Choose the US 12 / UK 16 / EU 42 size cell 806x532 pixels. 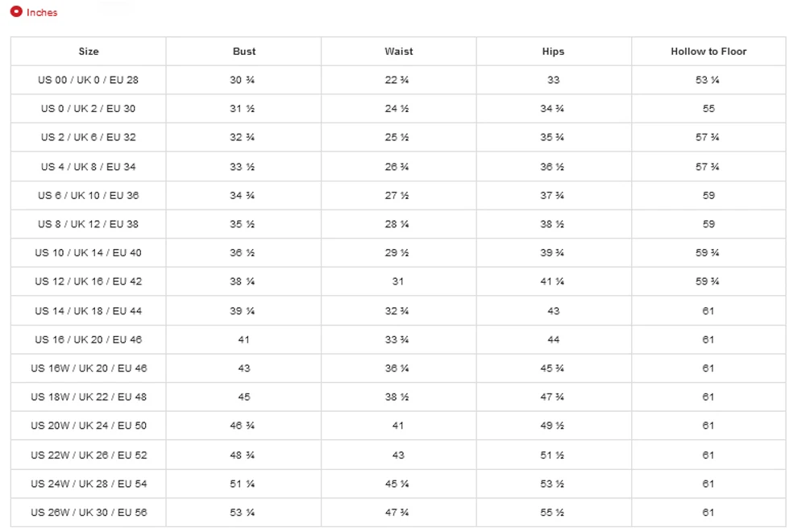[x=89, y=281]
